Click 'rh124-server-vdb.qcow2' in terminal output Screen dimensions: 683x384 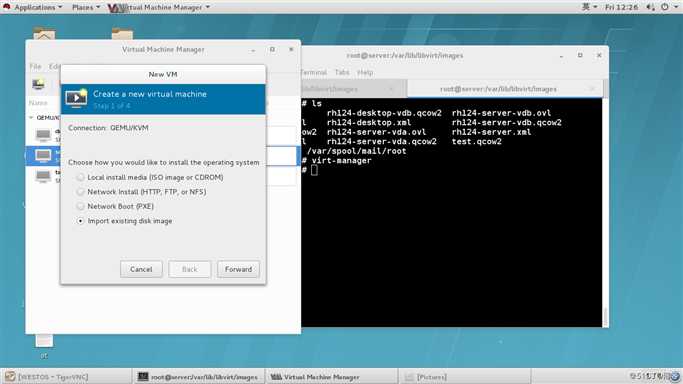pos(507,123)
